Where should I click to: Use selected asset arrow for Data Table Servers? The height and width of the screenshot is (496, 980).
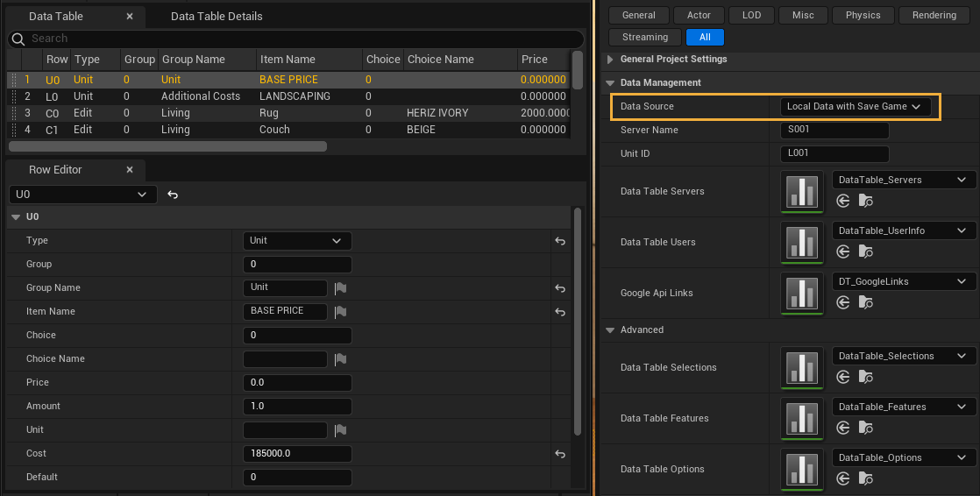[x=843, y=201]
